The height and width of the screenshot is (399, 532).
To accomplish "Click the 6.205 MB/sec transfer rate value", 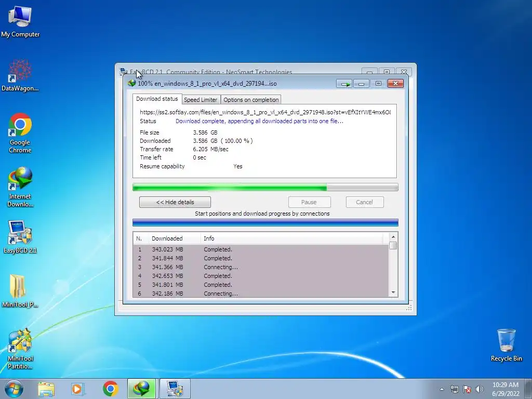I will coord(210,149).
